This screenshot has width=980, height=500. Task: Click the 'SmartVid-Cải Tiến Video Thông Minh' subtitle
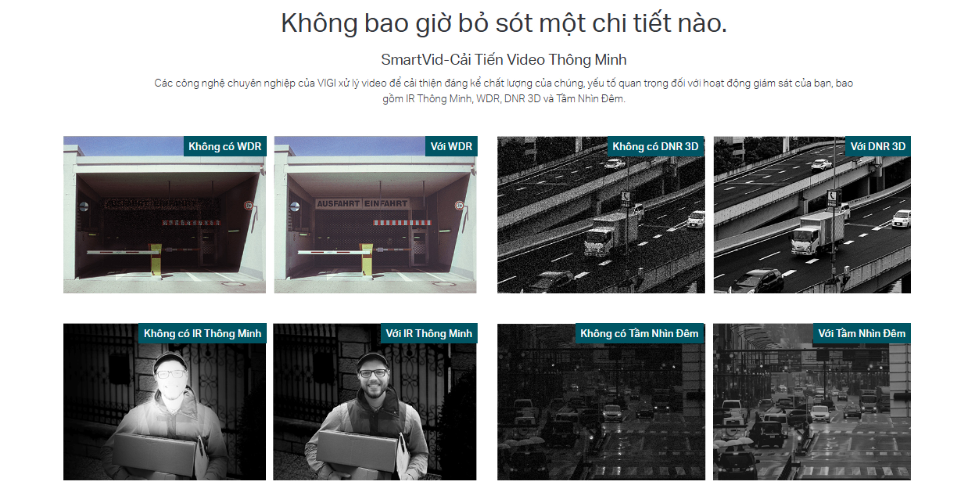pyautogui.click(x=503, y=60)
